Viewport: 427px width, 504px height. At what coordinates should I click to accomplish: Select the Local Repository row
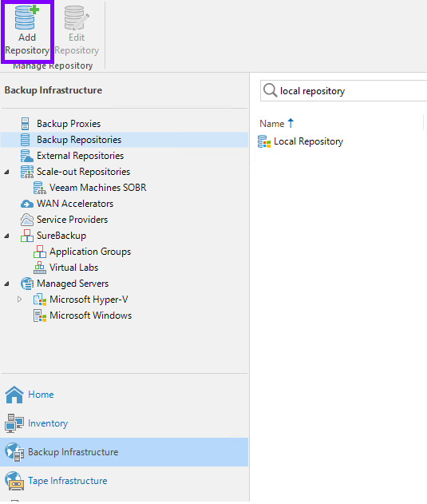[308, 141]
